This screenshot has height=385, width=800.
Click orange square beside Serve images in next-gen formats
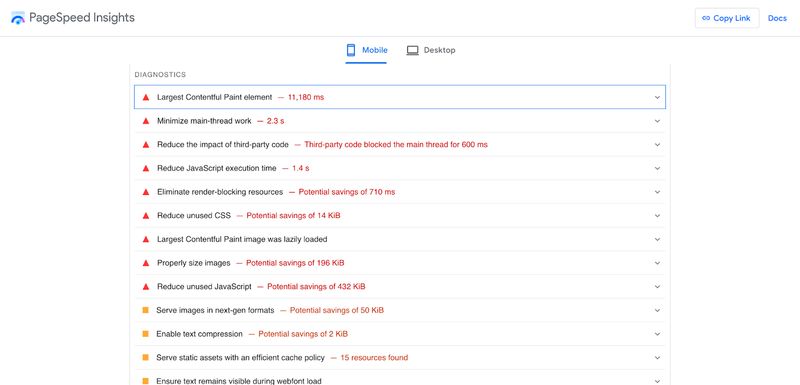(145, 310)
